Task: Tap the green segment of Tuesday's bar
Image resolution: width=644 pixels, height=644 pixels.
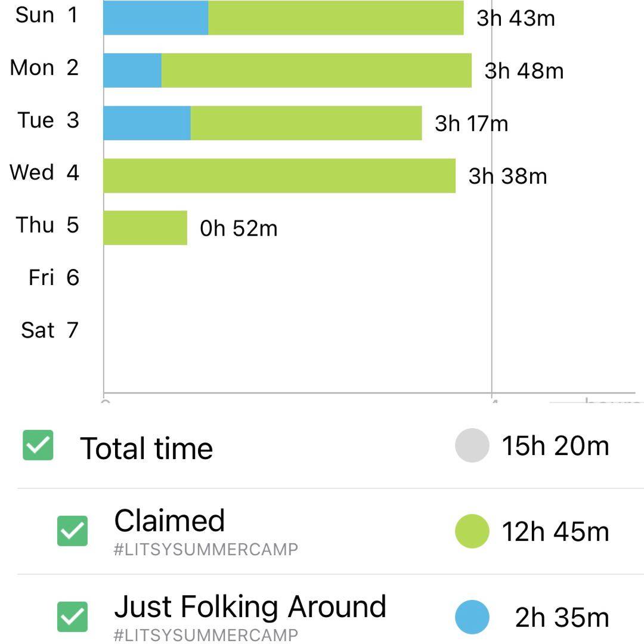Action: (306, 123)
